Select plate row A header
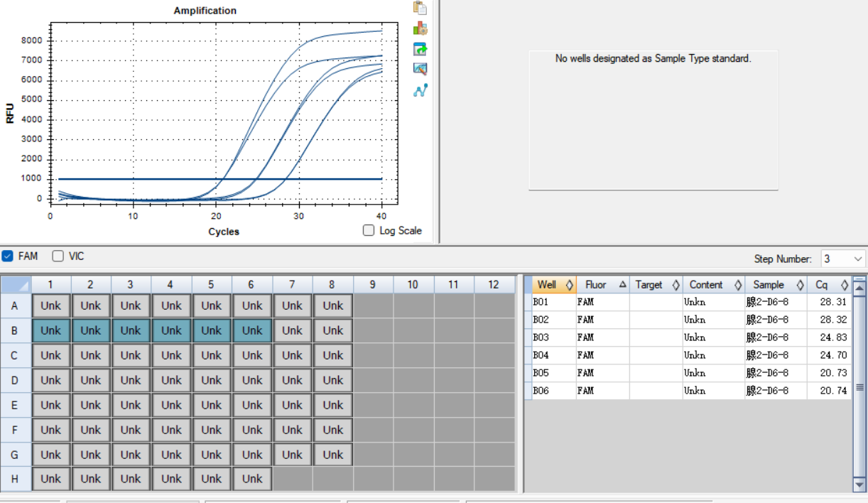Viewport: 868px width, 503px height. click(16, 305)
